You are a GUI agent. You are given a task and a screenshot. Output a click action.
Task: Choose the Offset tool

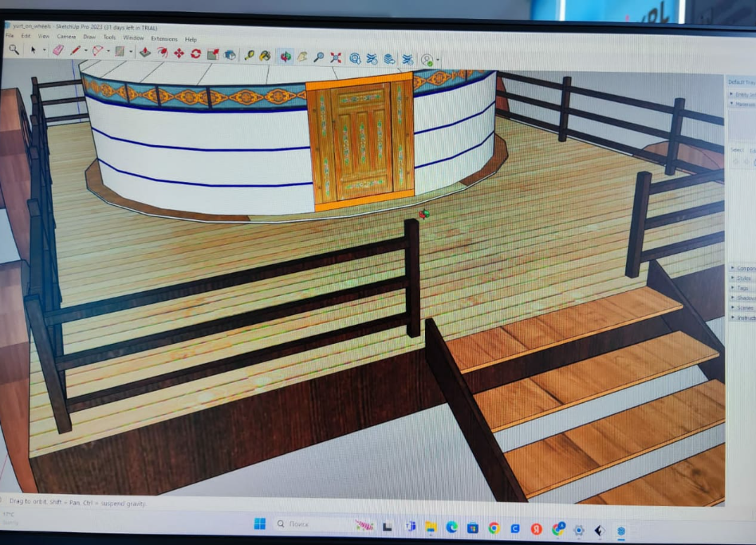[x=163, y=53]
